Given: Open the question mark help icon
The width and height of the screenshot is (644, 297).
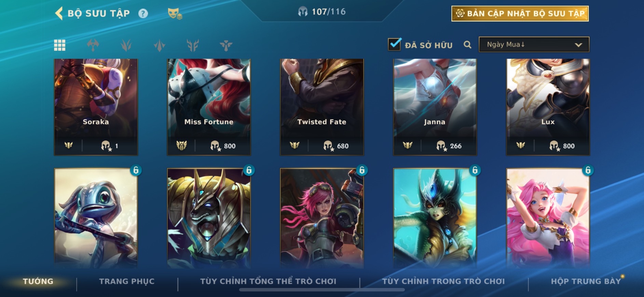Looking at the screenshot, I should pyautogui.click(x=143, y=14).
